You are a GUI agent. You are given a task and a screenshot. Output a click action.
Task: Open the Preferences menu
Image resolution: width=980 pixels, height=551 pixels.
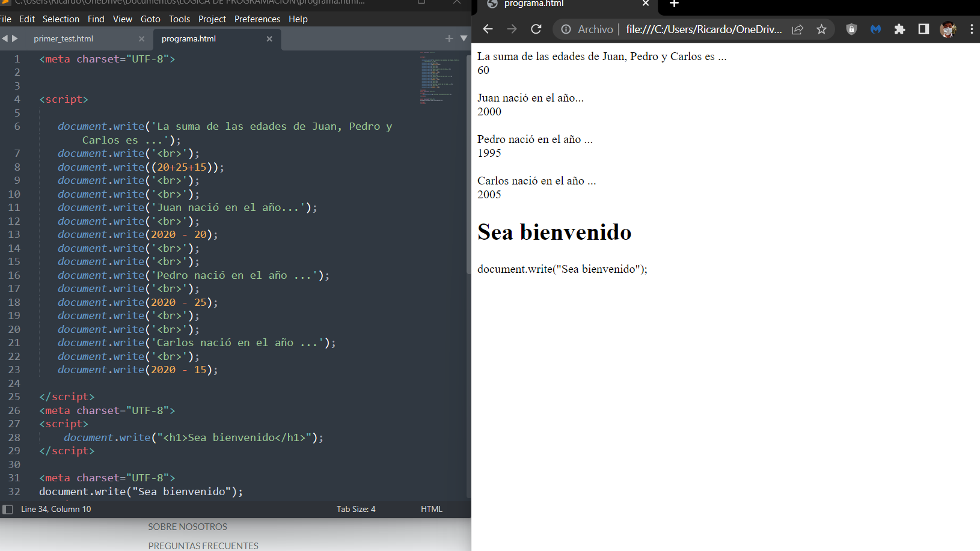257,19
